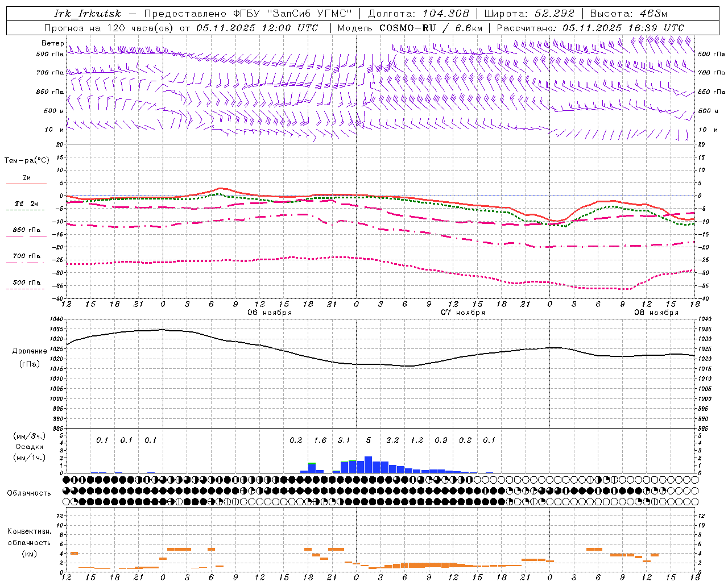Select the '0.9' precipitation amount value
The width and height of the screenshot is (728, 582).
pyautogui.click(x=441, y=440)
